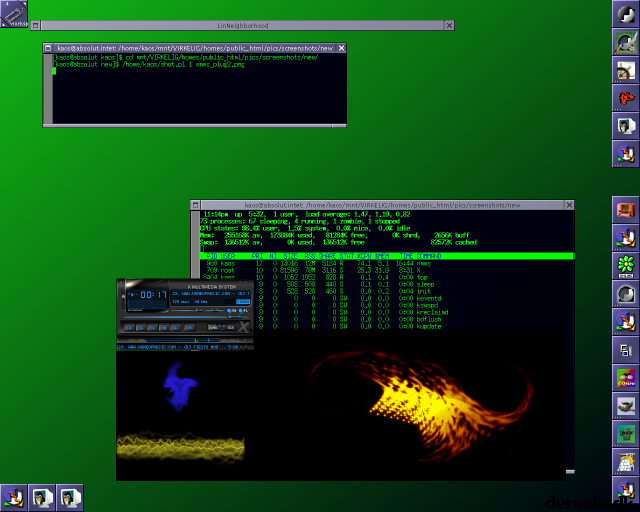Screen dimensions: 640x512
Task: Click the 'X' process row in top
Action: tap(387, 270)
